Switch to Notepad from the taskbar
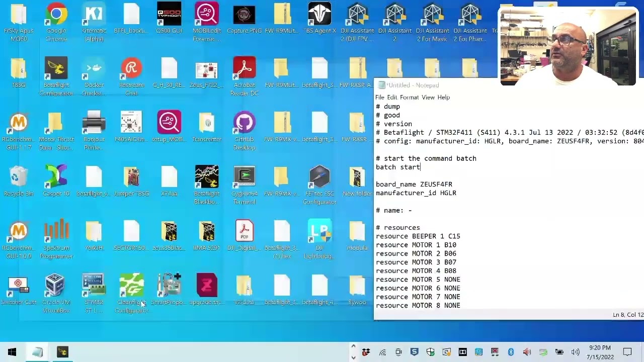The height and width of the screenshot is (362, 644). [37, 352]
